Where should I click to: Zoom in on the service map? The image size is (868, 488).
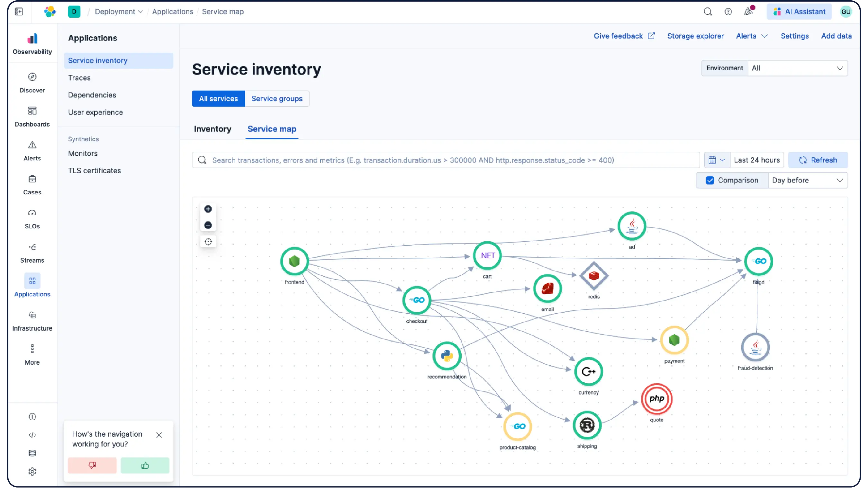[208, 209]
